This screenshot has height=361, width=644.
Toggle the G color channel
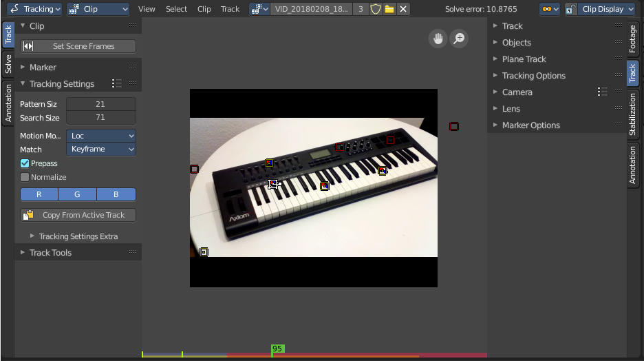[x=77, y=194]
